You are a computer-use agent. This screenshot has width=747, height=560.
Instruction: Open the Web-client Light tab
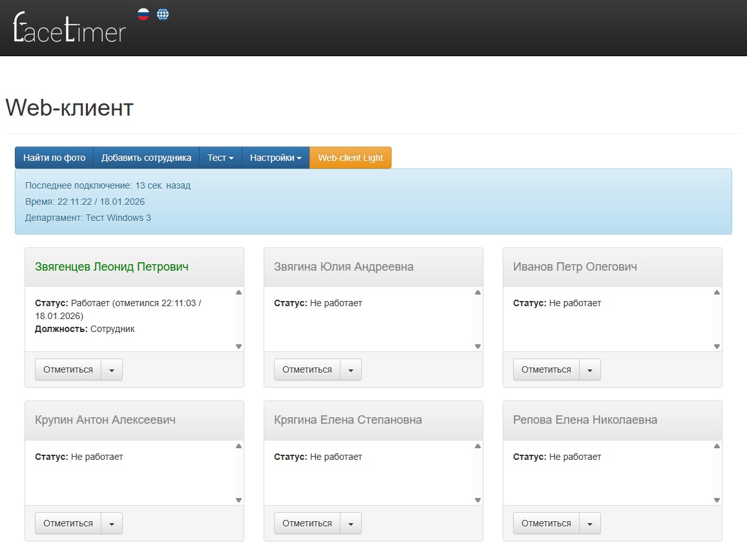(350, 158)
